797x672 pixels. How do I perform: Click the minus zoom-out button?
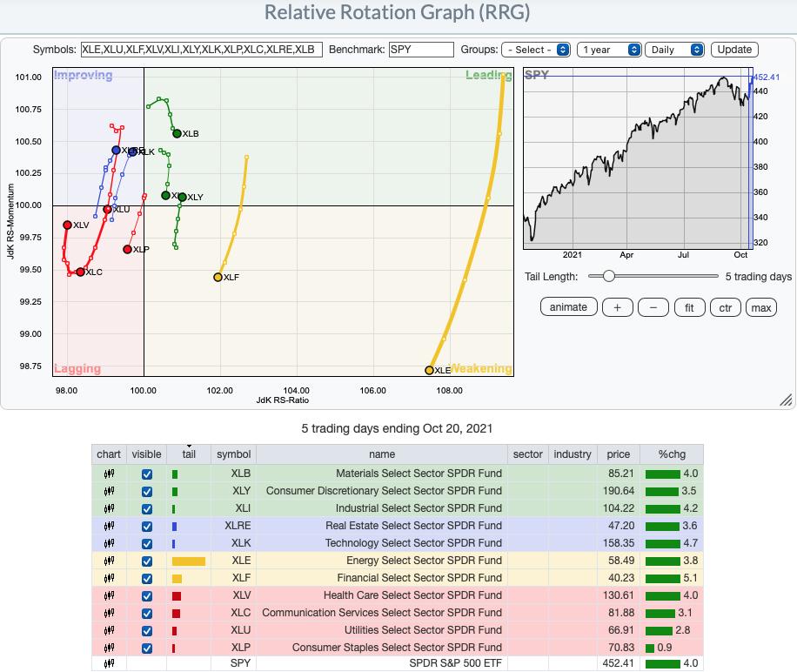[x=653, y=307]
